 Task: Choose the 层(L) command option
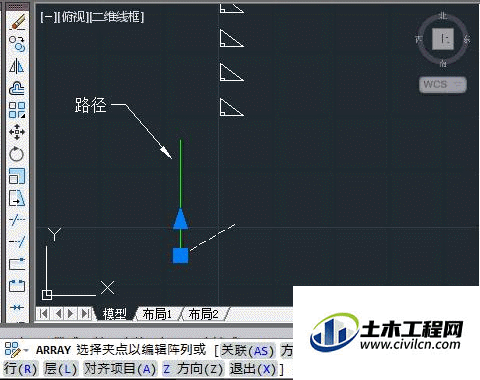[x=60, y=369]
